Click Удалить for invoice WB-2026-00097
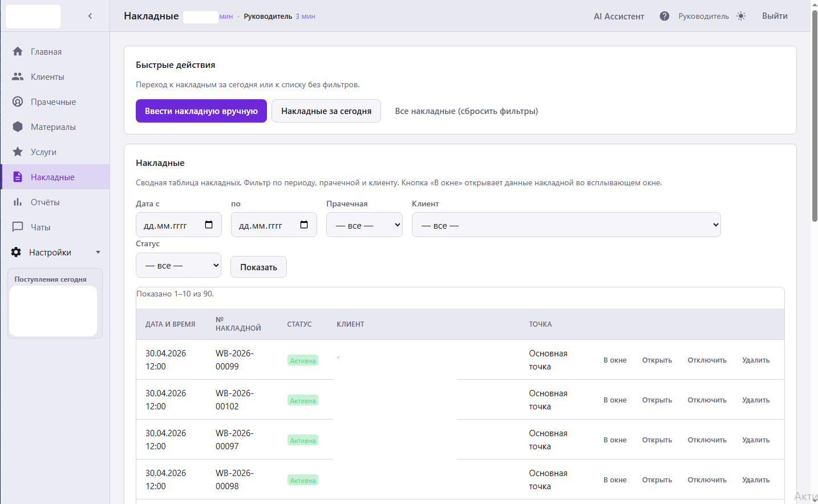This screenshot has height=504, width=818. tap(756, 440)
